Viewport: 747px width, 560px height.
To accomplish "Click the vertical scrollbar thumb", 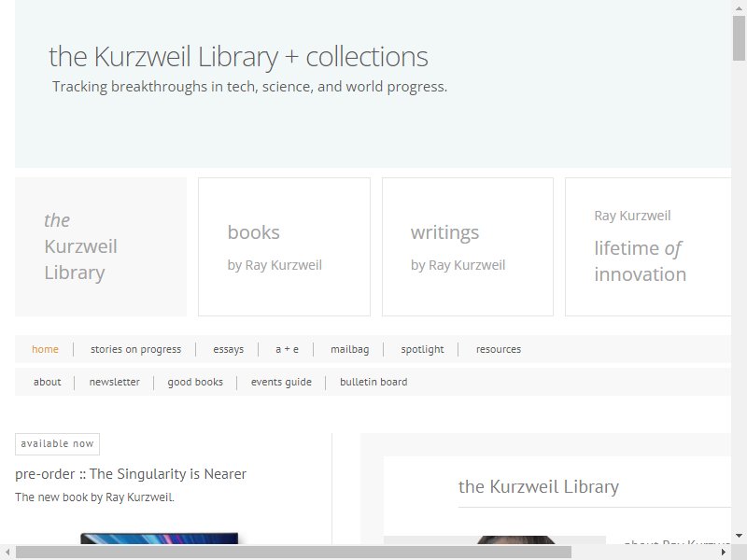I will point(739,38).
